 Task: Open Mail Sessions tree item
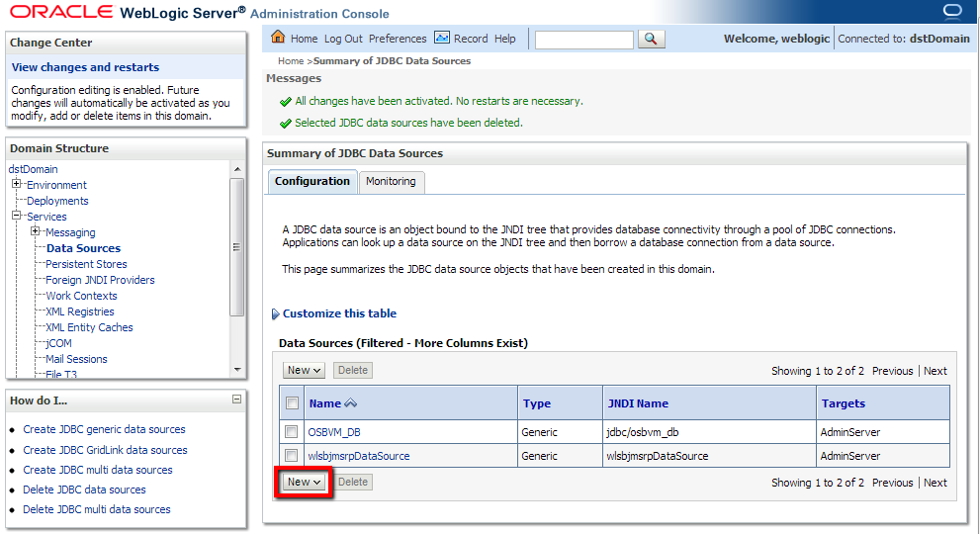[76, 359]
